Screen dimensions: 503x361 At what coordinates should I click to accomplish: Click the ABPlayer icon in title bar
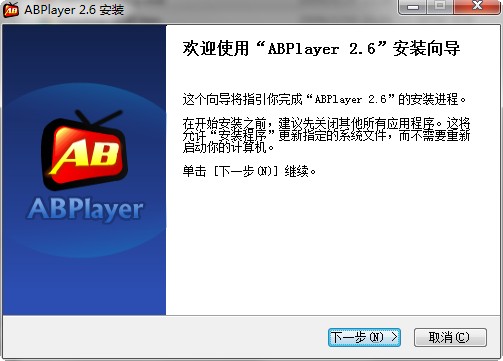(11, 10)
